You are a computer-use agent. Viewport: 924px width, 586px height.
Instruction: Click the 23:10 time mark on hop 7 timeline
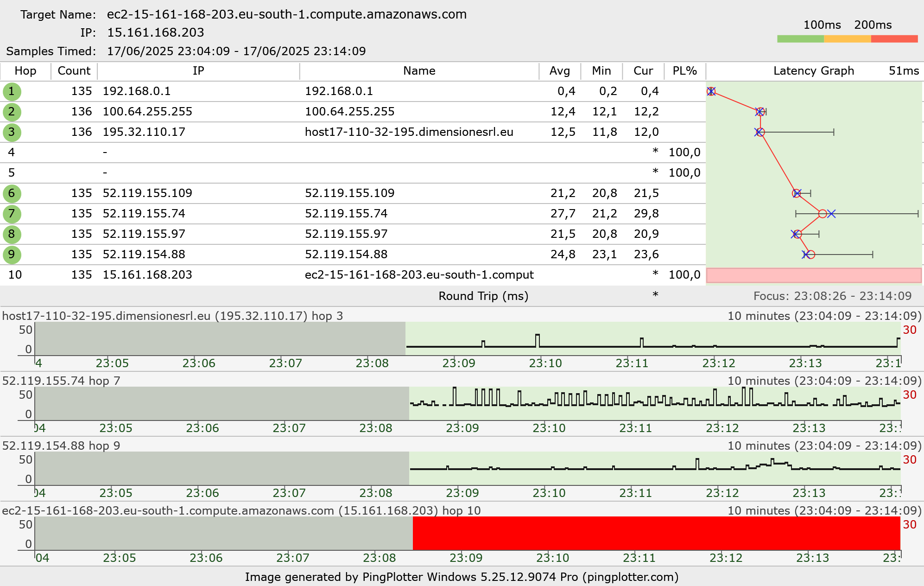(x=549, y=427)
